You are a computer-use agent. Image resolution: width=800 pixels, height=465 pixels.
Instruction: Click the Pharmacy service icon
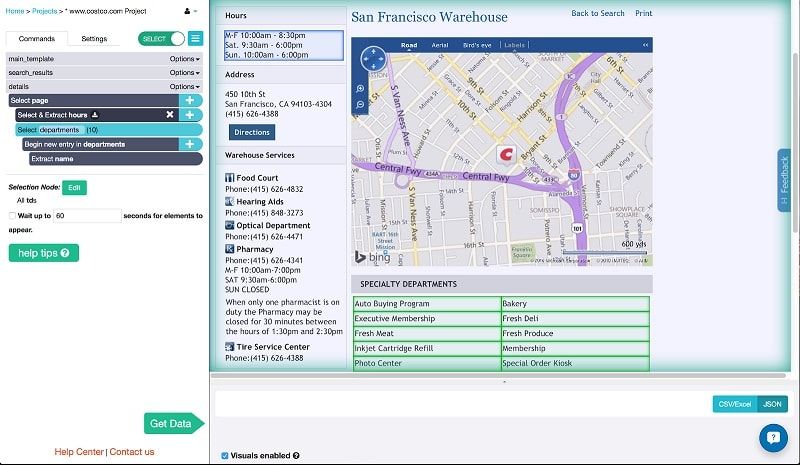tap(230, 249)
